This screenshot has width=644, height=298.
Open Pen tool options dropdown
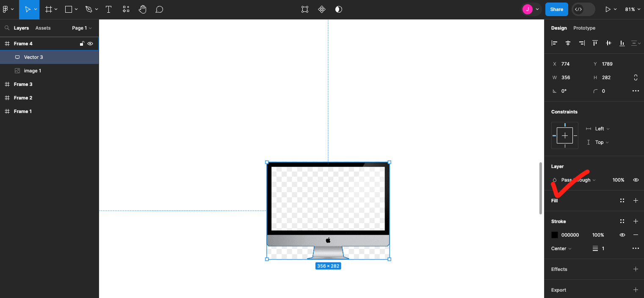coord(97,9)
